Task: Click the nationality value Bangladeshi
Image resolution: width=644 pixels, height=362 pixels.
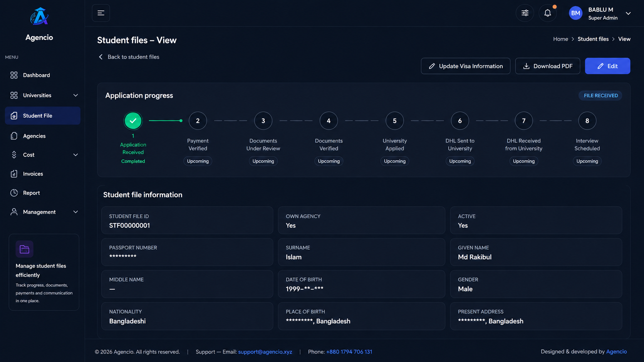Action: (127, 321)
